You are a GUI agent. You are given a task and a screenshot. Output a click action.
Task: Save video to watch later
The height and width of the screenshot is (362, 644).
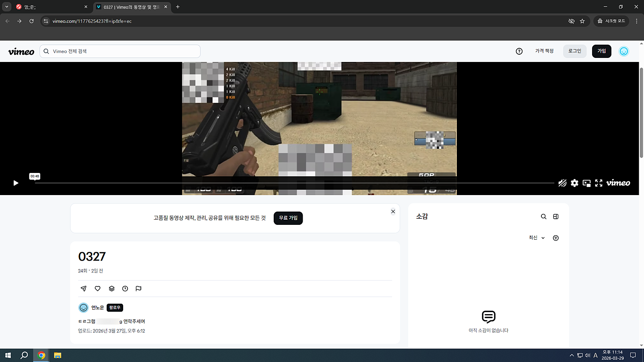125,288
